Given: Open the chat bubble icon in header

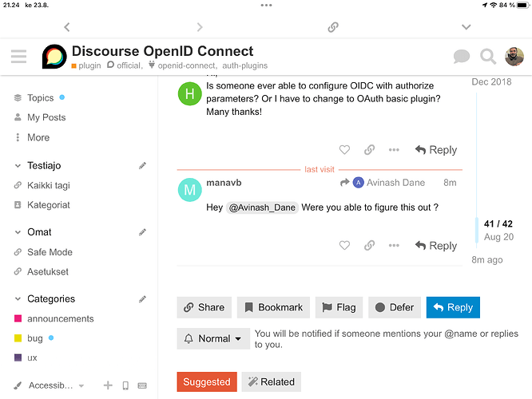Looking at the screenshot, I should pos(462,57).
